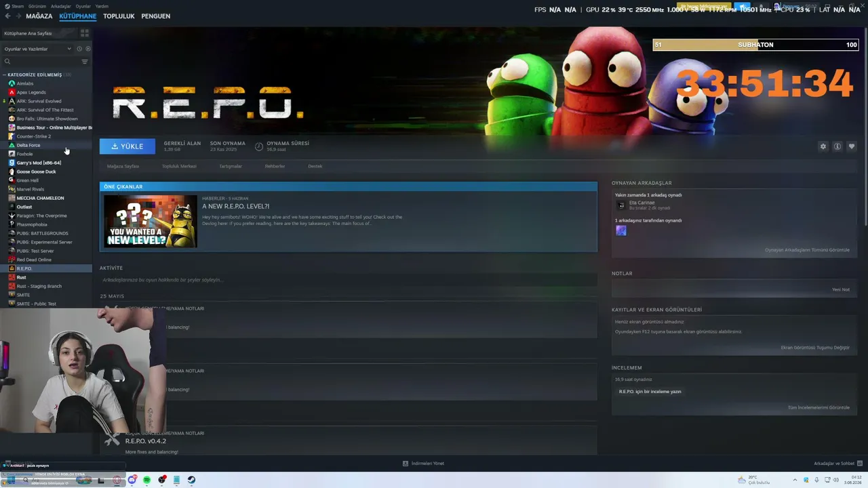Add R.E.P.O. to favorites heart icon
The image size is (868, 488).
852,146
